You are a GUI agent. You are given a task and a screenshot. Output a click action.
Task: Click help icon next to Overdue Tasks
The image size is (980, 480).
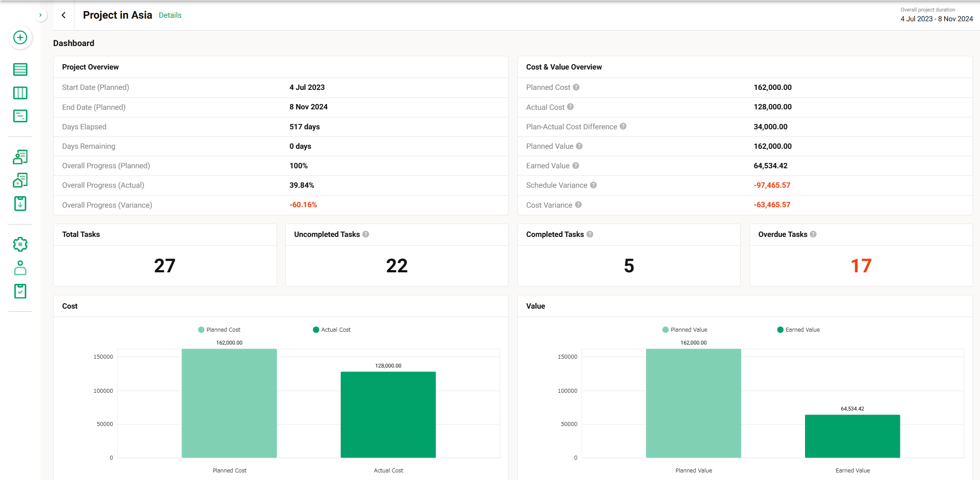tap(813, 234)
